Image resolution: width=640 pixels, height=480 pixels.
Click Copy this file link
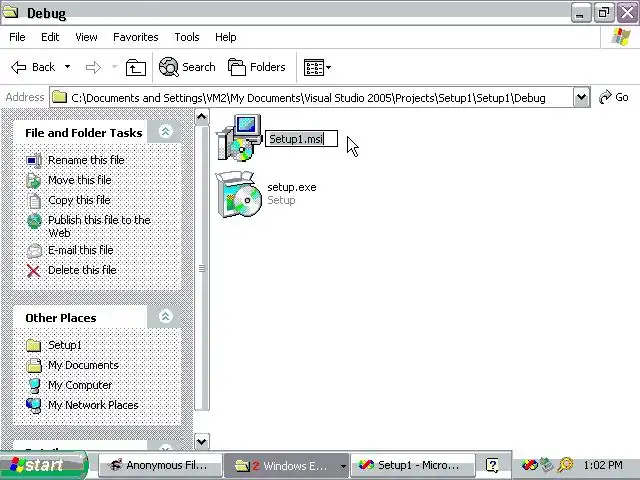click(79, 200)
